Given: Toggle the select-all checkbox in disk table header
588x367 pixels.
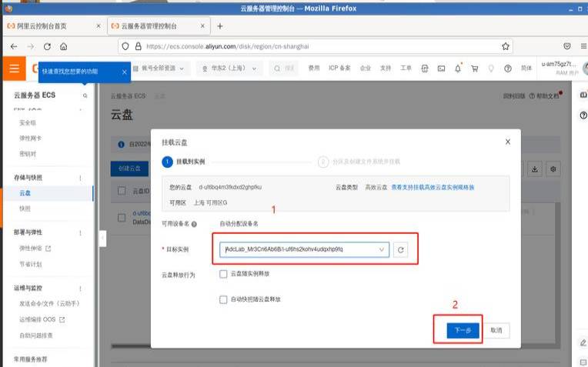Looking at the screenshot, I should [122, 191].
